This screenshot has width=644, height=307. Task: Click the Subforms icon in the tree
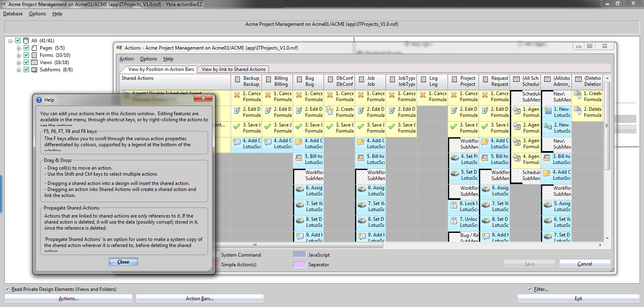click(34, 70)
